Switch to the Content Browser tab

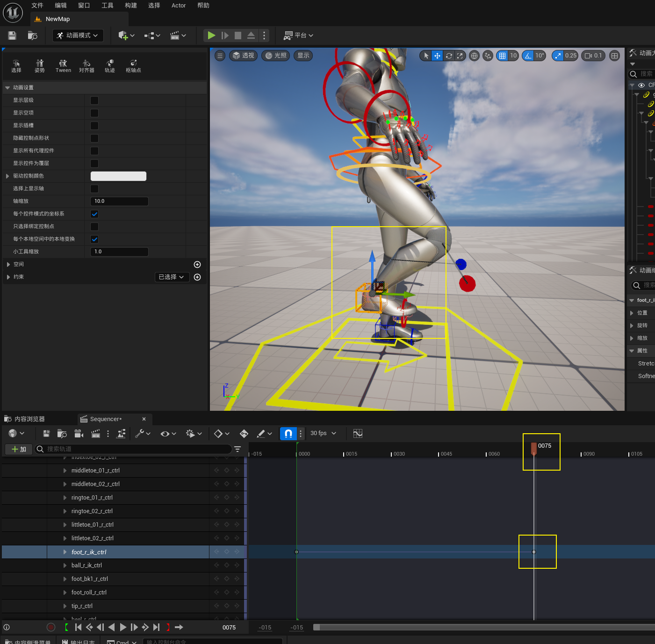pyautogui.click(x=29, y=419)
